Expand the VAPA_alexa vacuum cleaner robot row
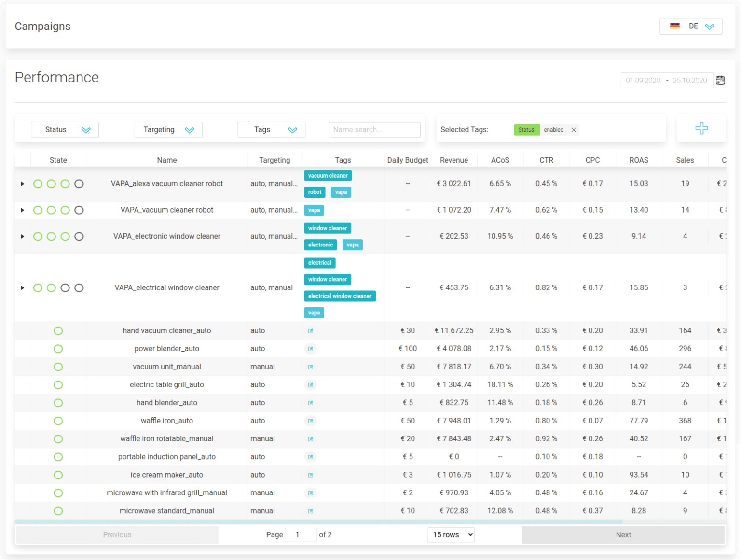The image size is (741, 560). 22,184
